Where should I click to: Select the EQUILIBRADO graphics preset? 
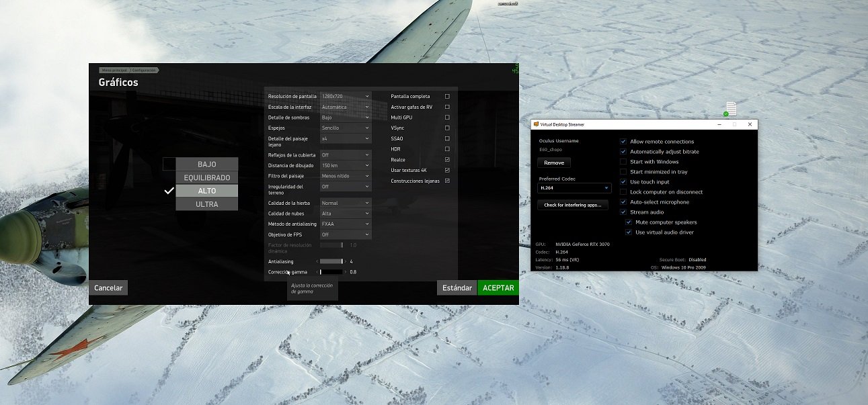[206, 177]
